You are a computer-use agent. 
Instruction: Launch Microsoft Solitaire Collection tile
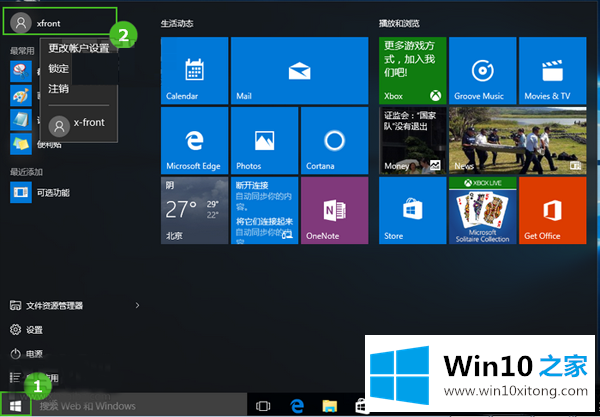tap(483, 210)
